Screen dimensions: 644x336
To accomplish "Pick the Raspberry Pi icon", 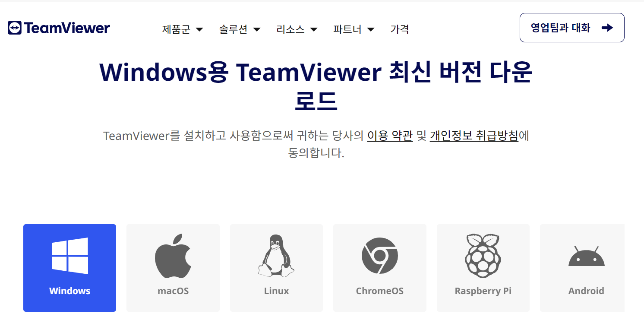I will point(483,256).
